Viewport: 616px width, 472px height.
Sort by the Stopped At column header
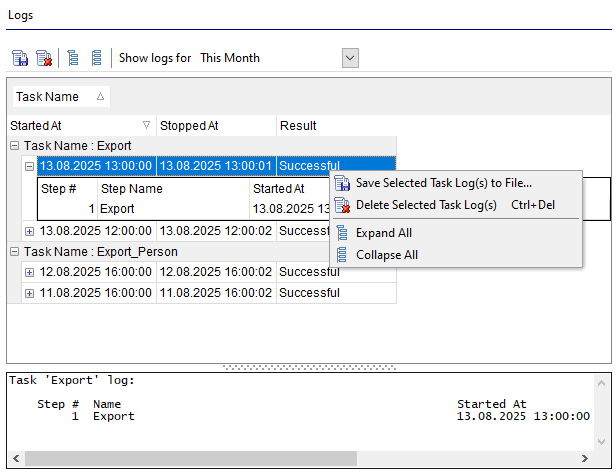216,126
